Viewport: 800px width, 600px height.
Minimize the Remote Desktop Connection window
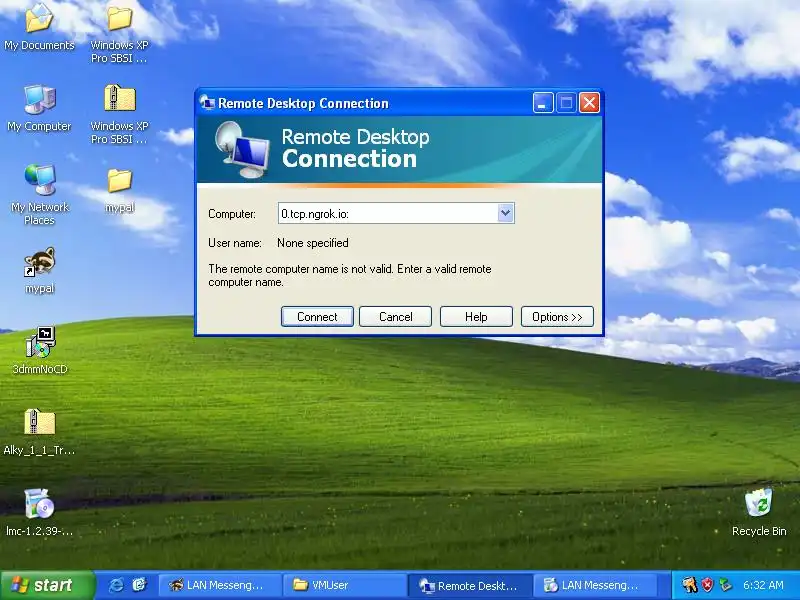coord(543,103)
